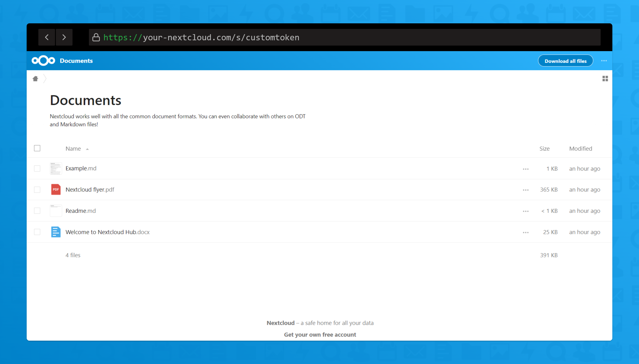The width and height of the screenshot is (639, 364).
Task: Click the home breadcrumb icon
Action: pyautogui.click(x=35, y=79)
